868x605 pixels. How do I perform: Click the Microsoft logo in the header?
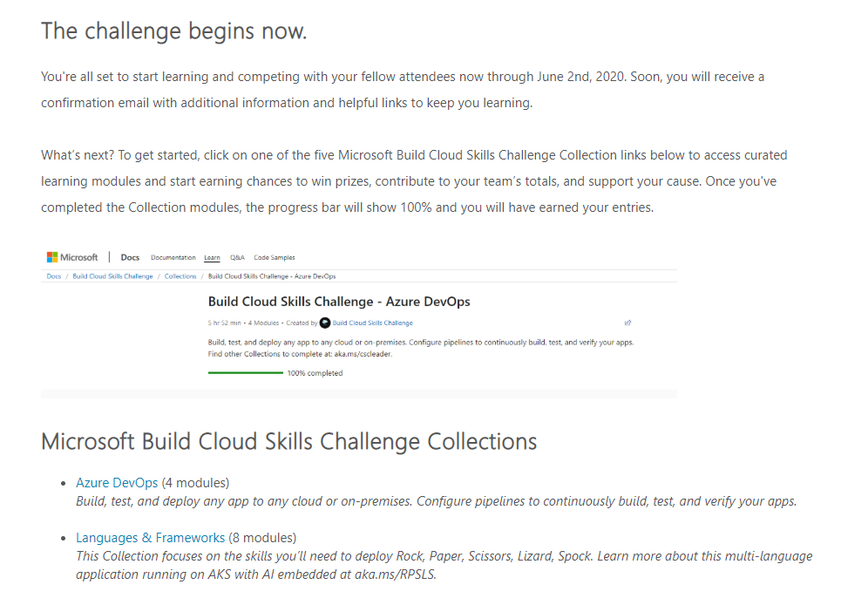(x=72, y=257)
